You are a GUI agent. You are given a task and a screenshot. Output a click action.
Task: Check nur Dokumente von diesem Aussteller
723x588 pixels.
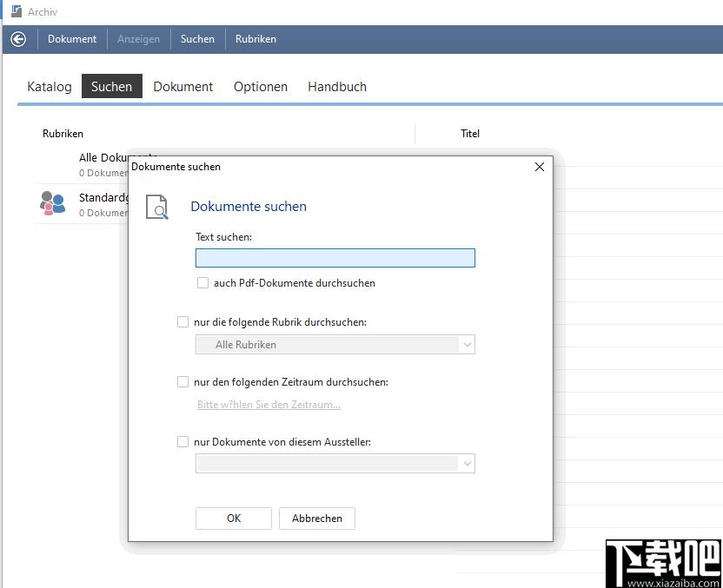183,441
